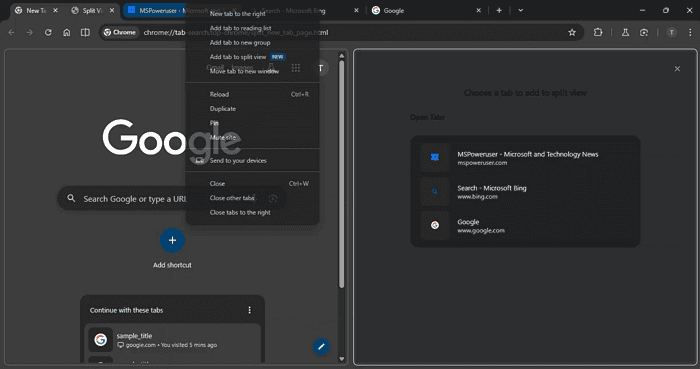Viewport: 700px width, 369px height.
Task: Select the Google entry in Open Tabs
Action: pos(525,225)
